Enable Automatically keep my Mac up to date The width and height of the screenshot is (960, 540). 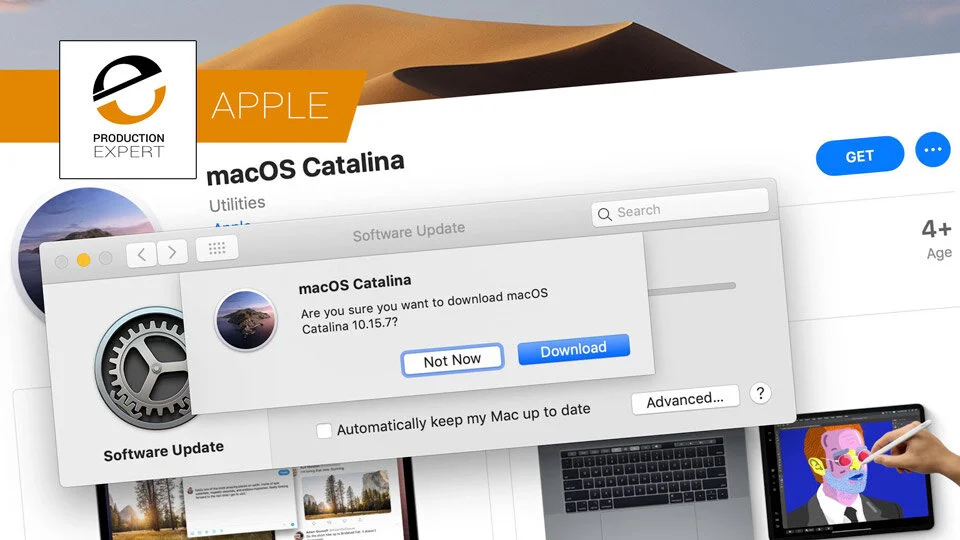pos(324,430)
